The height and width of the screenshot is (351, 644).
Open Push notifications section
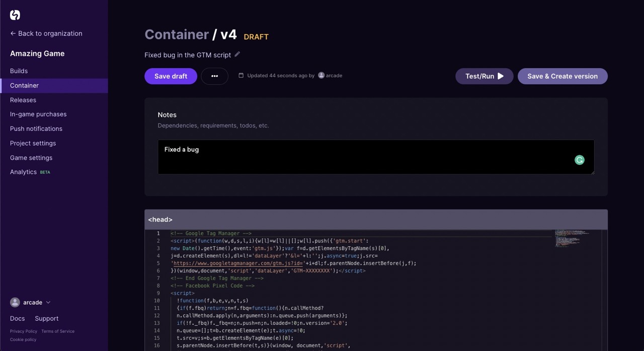(36, 128)
